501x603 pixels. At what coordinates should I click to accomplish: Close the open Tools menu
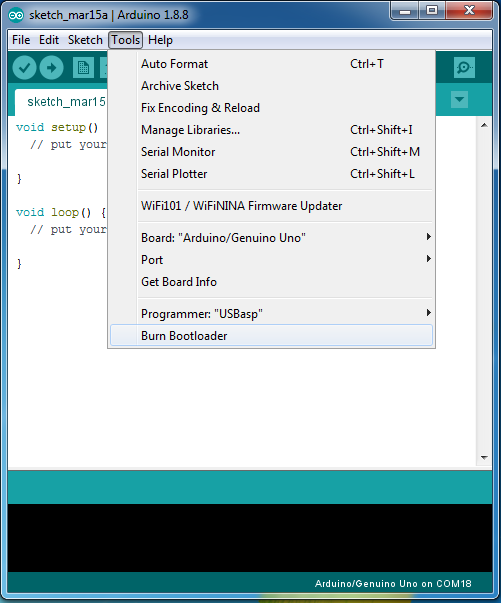(x=125, y=40)
